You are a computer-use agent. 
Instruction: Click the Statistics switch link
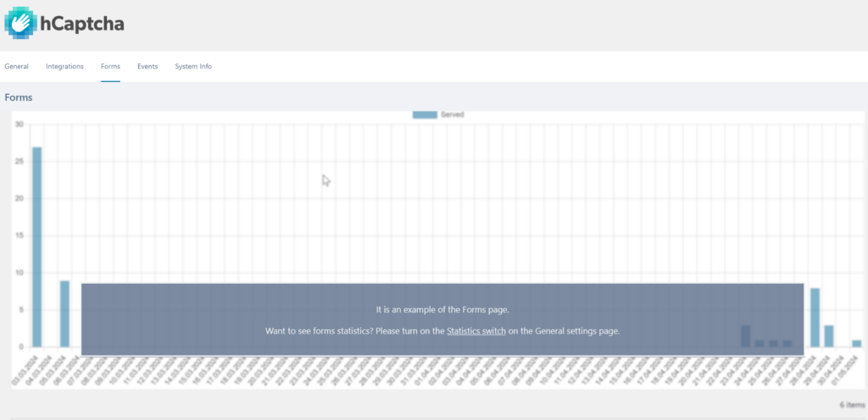476,331
